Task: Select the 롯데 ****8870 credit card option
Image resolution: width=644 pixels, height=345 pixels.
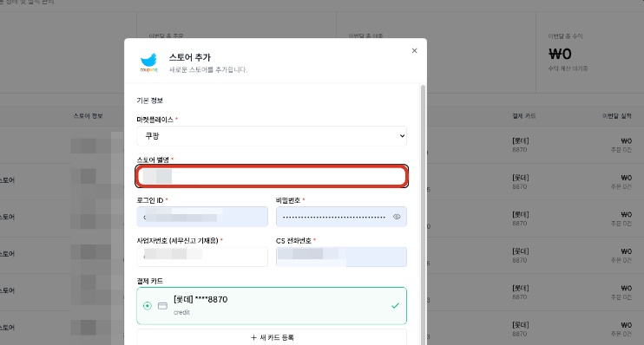Action: click(272, 306)
